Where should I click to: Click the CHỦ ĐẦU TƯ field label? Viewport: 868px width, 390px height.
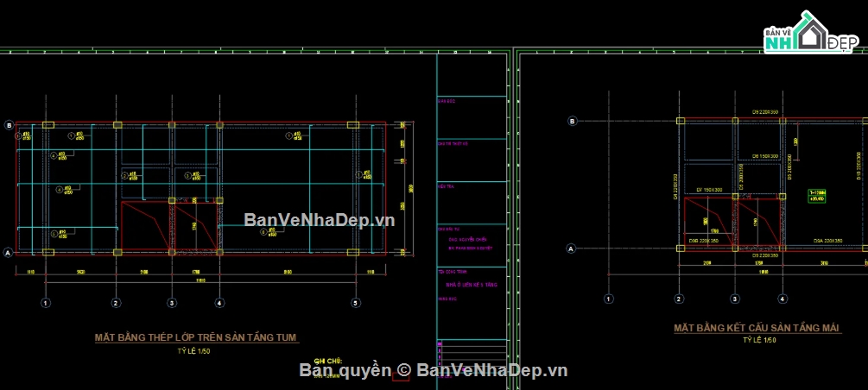click(449, 229)
